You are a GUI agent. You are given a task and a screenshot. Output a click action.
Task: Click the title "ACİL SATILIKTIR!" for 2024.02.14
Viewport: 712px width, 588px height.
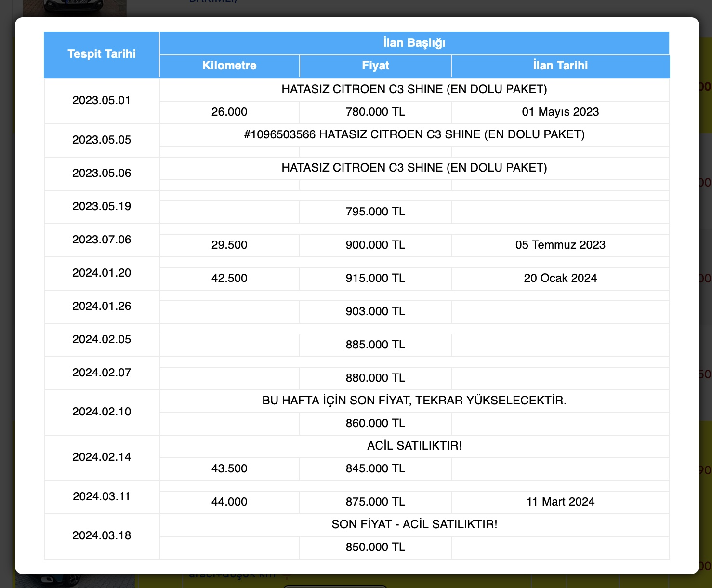coord(414,446)
